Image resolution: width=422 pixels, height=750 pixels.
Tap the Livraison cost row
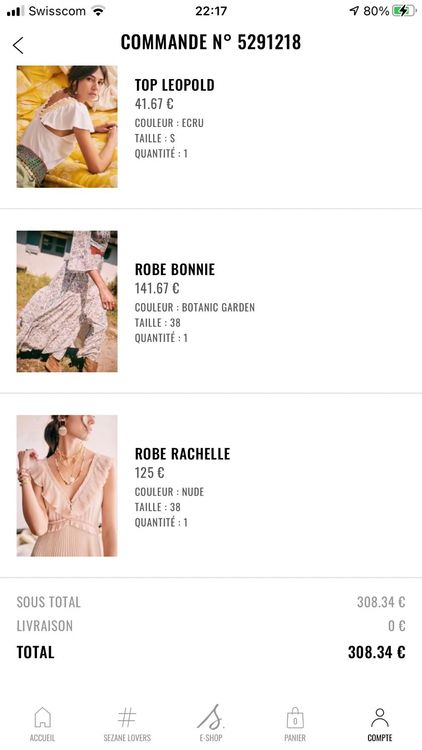point(211,626)
